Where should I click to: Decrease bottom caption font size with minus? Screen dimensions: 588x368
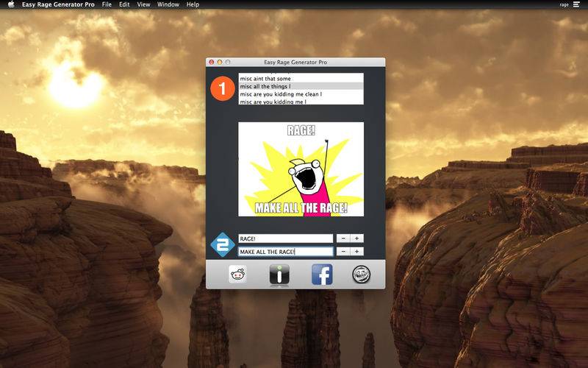(x=343, y=251)
